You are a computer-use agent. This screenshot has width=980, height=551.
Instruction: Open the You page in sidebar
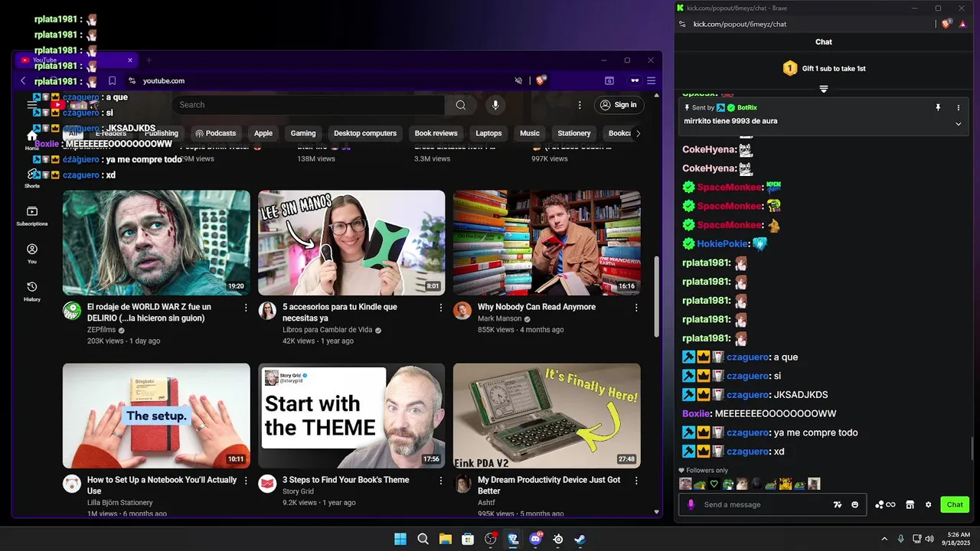click(32, 253)
